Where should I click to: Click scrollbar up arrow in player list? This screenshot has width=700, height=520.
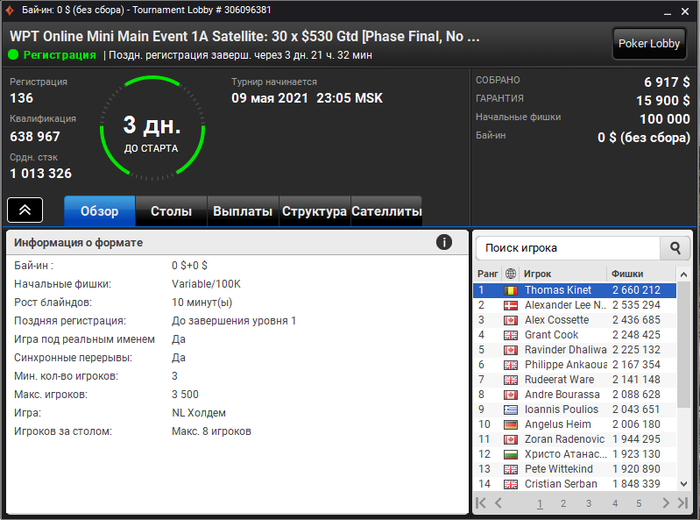tap(683, 275)
